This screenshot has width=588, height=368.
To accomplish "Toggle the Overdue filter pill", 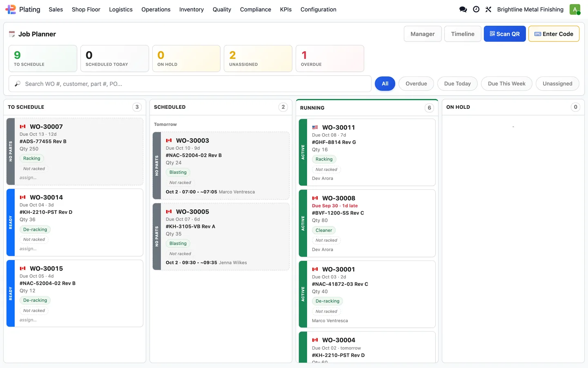I will [416, 84].
